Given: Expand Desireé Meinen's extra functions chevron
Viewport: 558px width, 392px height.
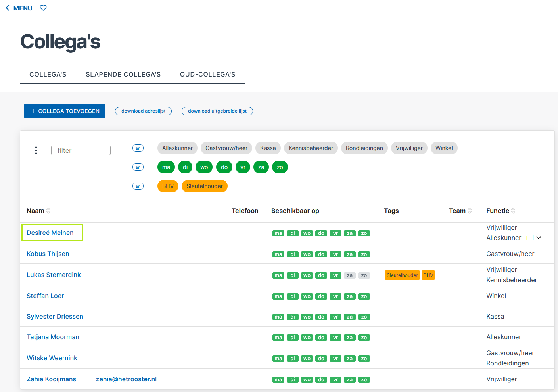Looking at the screenshot, I should click(539, 238).
